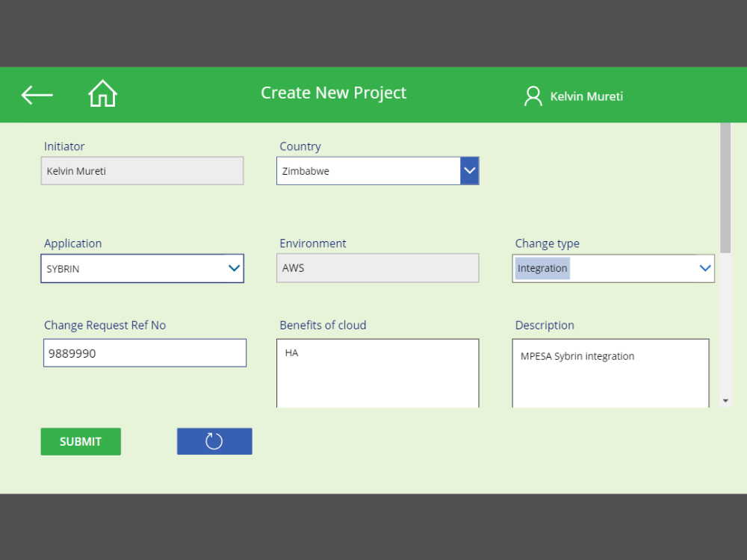747x560 pixels.
Task: Click the Application label
Action: pos(73,243)
